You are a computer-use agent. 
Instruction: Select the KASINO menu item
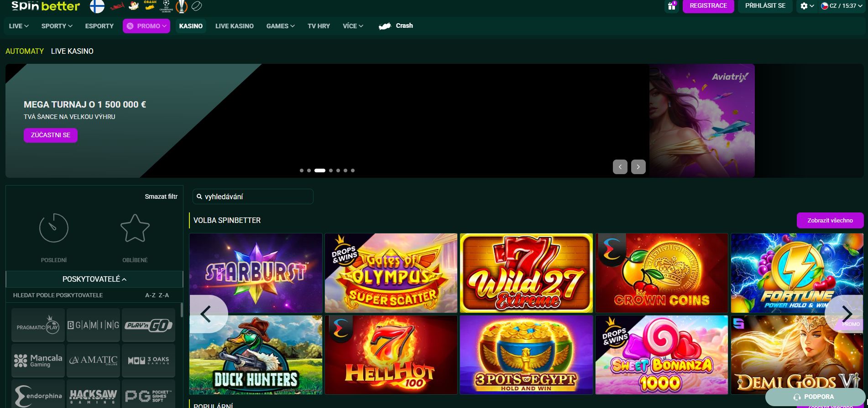click(x=191, y=26)
